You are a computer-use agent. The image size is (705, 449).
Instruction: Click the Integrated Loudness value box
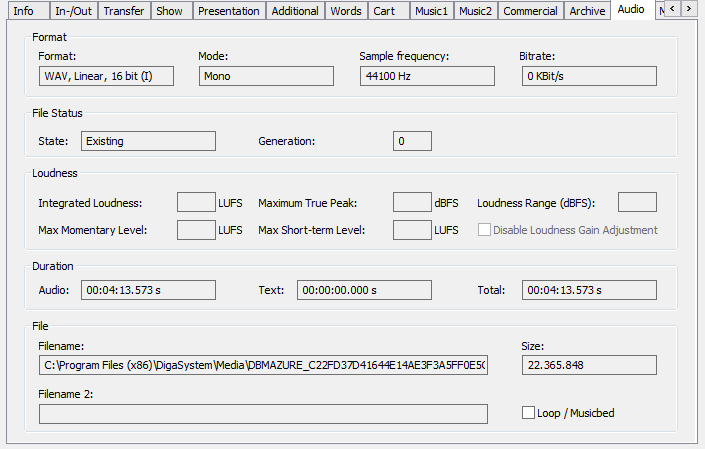[x=196, y=203]
